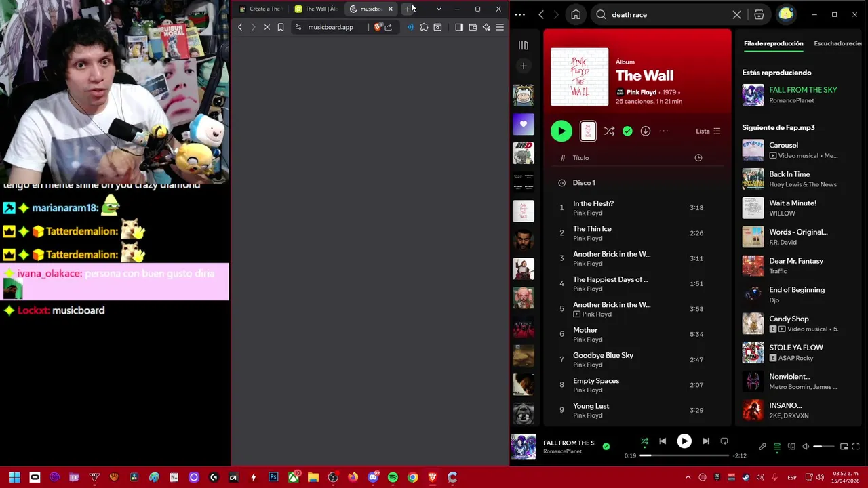Toggle repeat mode in Spotify player

pyautogui.click(x=724, y=441)
